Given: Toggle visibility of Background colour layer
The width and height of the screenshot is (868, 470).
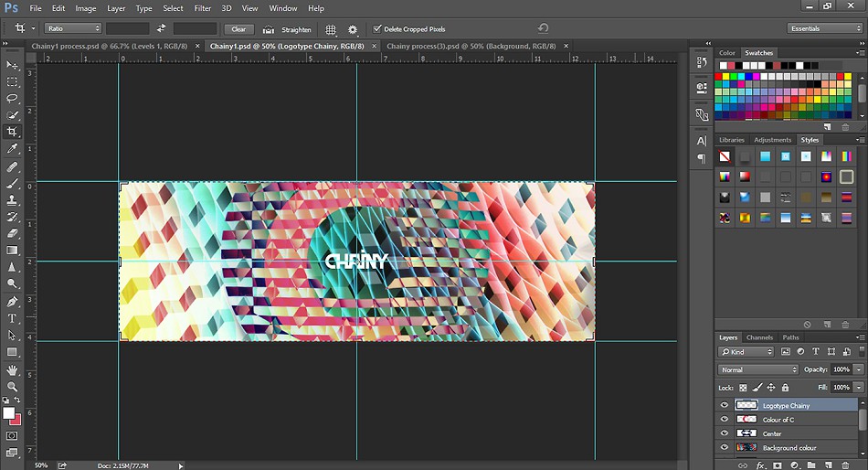Looking at the screenshot, I should pyautogui.click(x=724, y=447).
